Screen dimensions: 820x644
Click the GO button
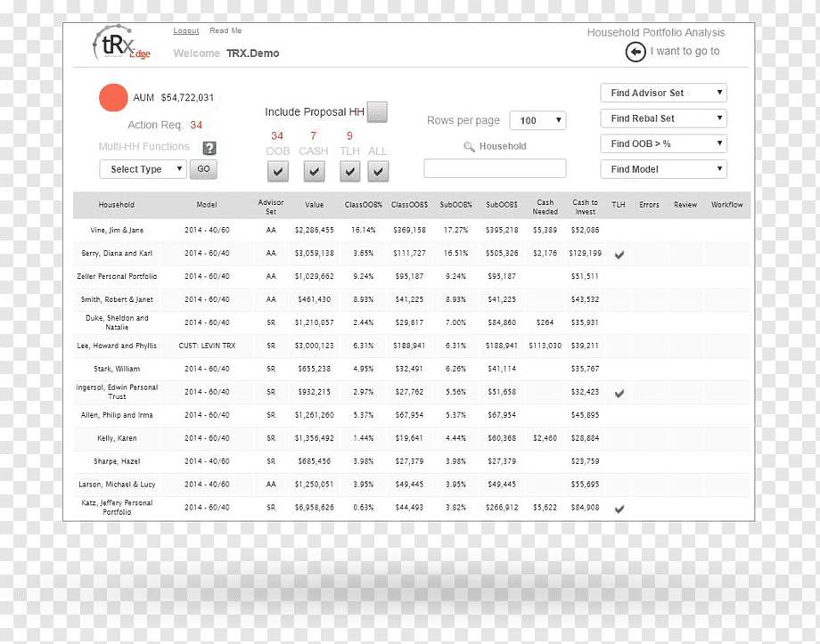pos(203,169)
